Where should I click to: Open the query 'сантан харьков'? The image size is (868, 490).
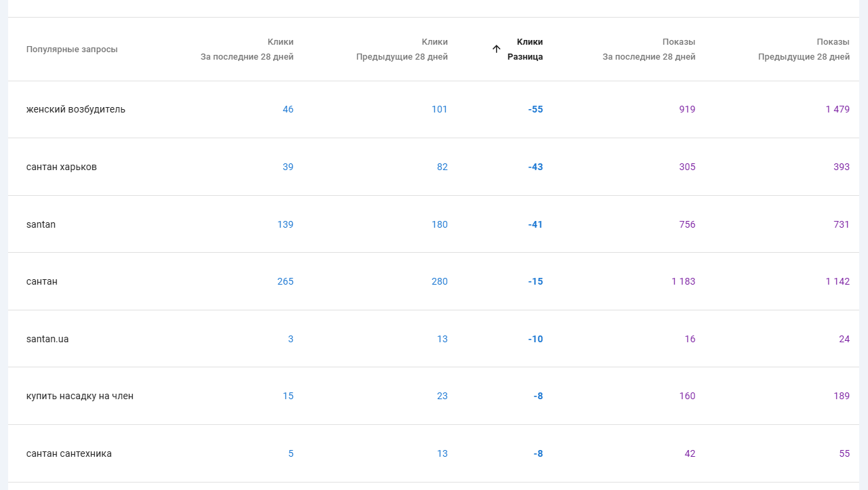click(x=62, y=167)
